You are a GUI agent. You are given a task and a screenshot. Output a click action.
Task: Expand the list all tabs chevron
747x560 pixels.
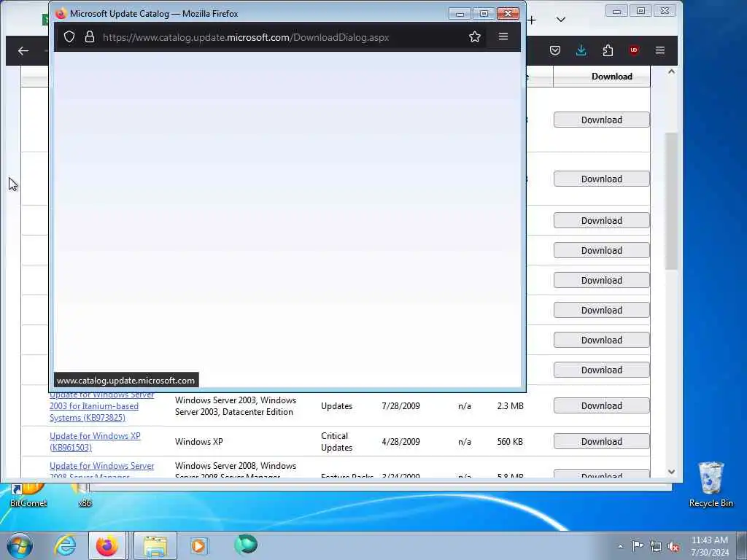click(x=561, y=20)
